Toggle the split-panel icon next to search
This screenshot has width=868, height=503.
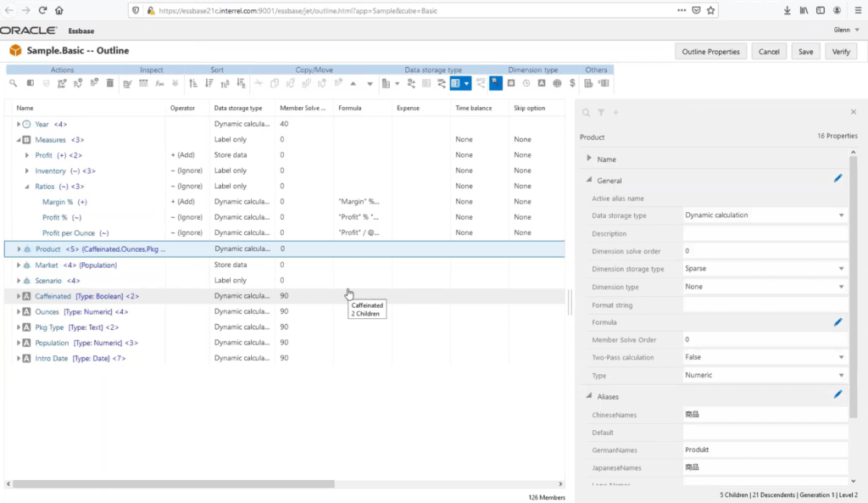[30, 83]
